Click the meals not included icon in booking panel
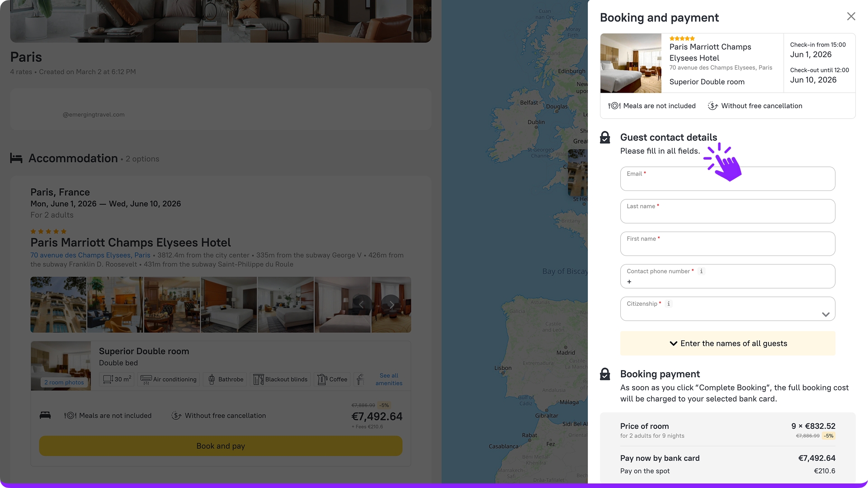Viewport: 868px width, 488px height. tap(614, 106)
